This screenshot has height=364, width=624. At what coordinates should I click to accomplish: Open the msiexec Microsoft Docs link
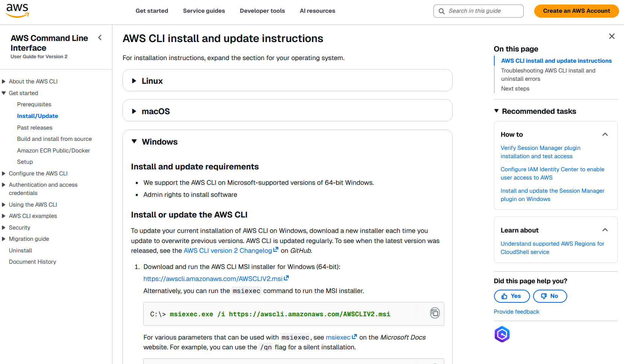tap(341, 337)
